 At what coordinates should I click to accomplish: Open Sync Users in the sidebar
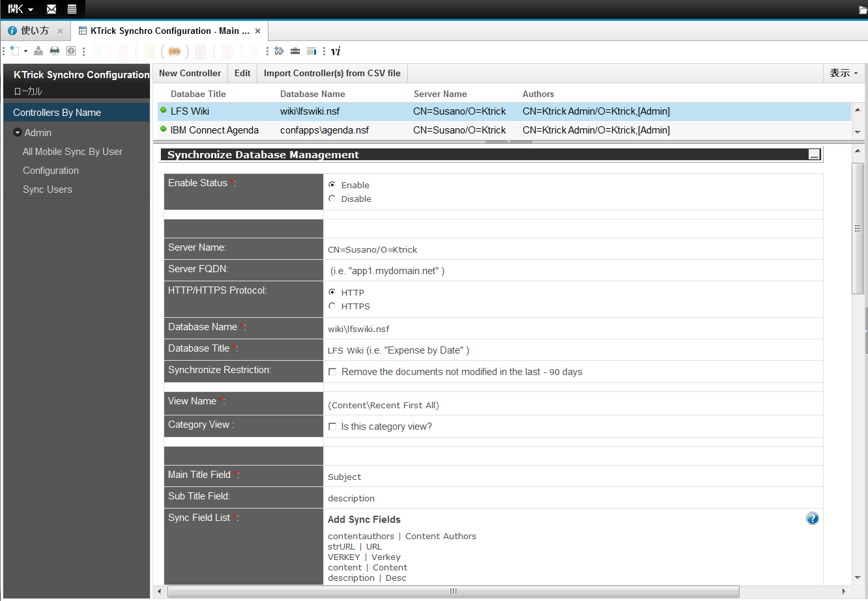pos(48,189)
